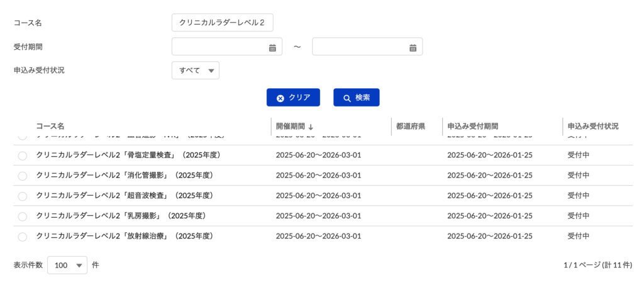Open the 申込み受付状況 すべて dropdown

pos(195,70)
